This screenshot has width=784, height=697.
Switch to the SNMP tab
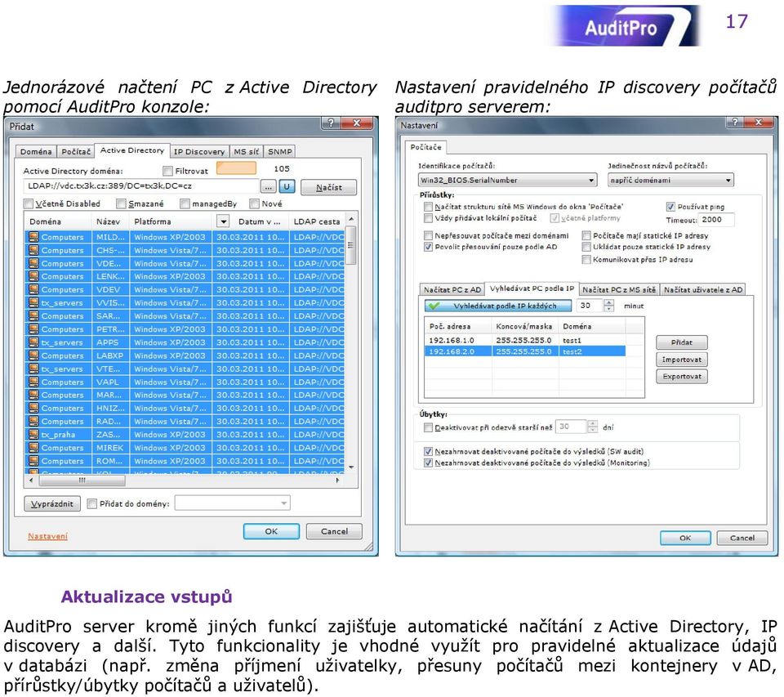click(x=279, y=152)
